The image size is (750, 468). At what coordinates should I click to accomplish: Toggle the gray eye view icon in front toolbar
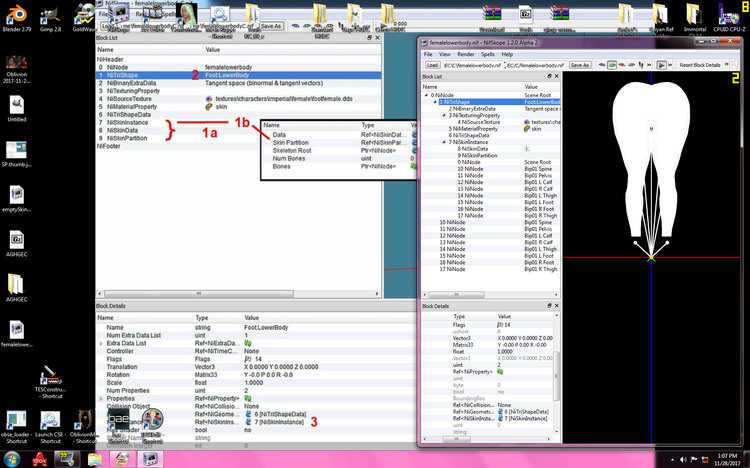pos(631,65)
